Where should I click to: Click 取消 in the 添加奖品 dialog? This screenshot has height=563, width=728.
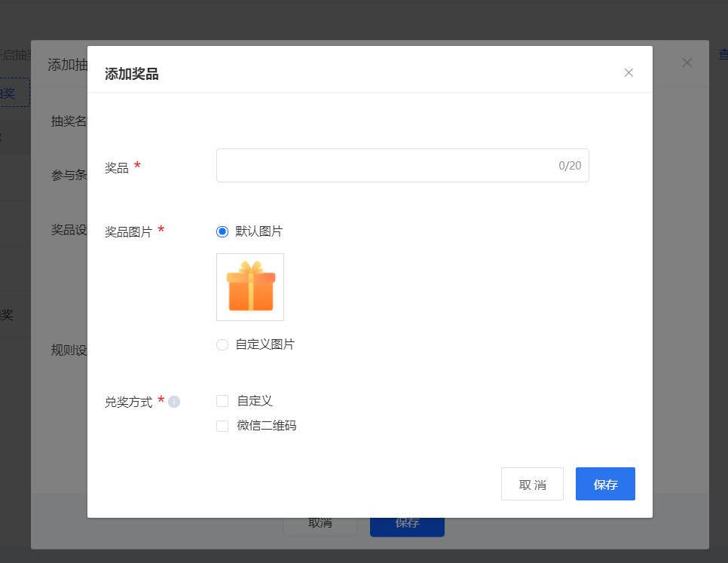click(x=533, y=484)
